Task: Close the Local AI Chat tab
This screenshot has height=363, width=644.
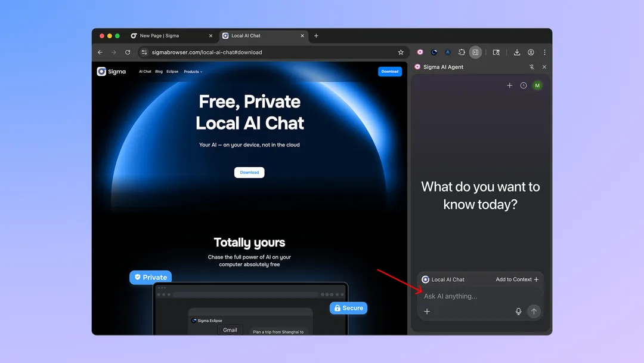Action: 302,36
